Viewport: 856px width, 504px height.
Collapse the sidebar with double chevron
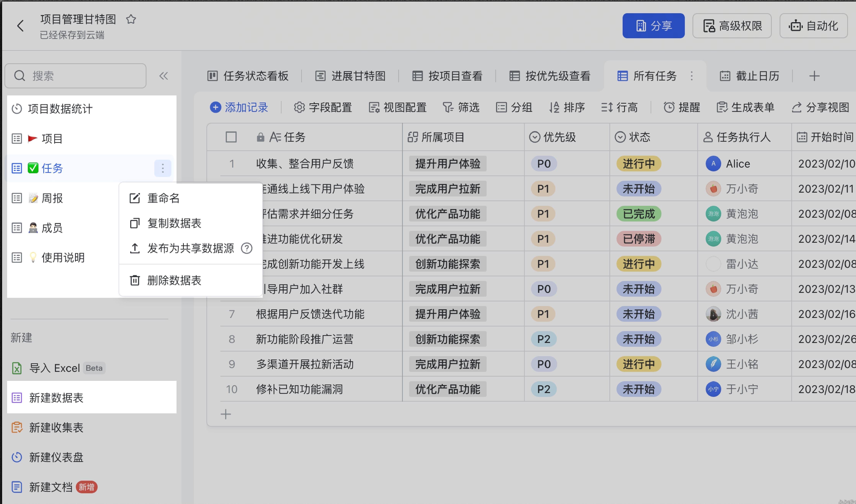coord(164,76)
